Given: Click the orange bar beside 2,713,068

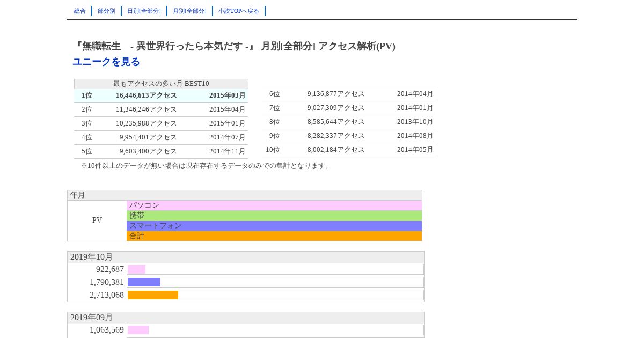Looking at the screenshot, I should (x=153, y=295).
